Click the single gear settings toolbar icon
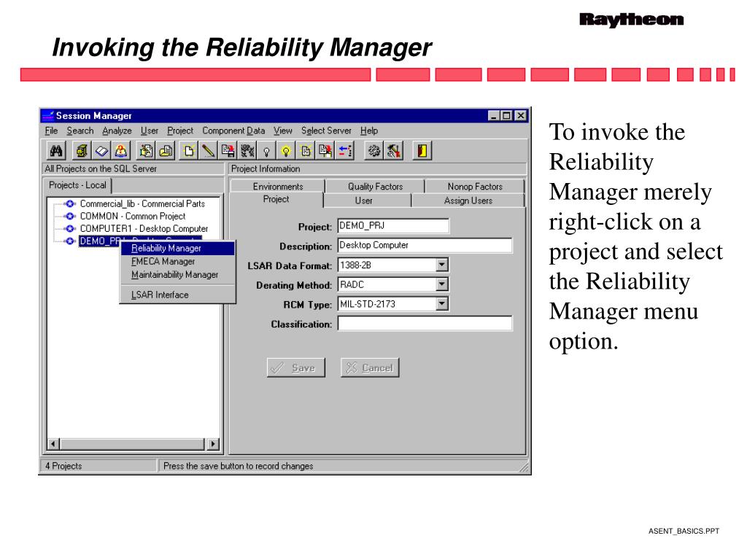Screen dimensions: 747x560 pos(374,151)
